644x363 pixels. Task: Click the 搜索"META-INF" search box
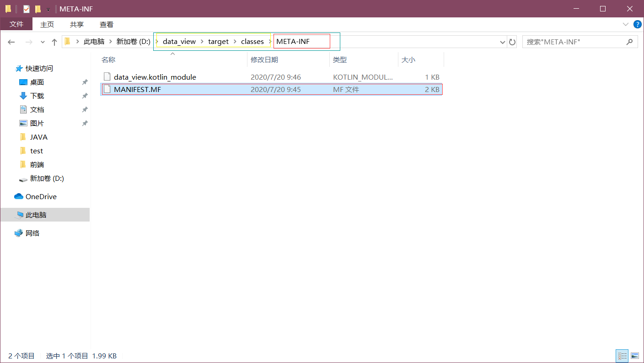tap(580, 42)
